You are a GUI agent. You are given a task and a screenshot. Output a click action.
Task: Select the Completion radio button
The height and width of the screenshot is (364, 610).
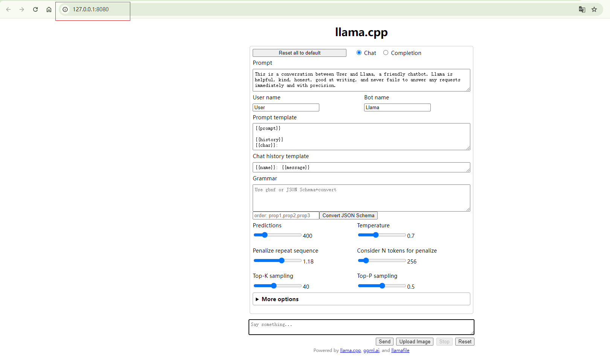pos(386,53)
